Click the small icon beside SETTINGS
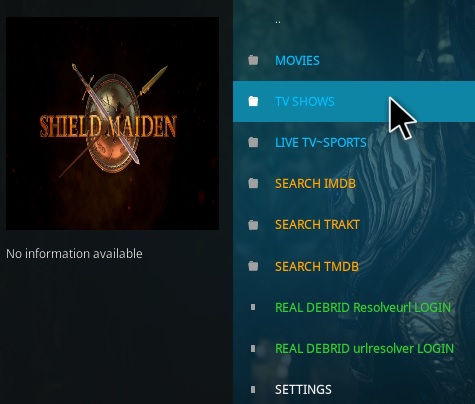This screenshot has height=404, width=475. pyautogui.click(x=253, y=389)
